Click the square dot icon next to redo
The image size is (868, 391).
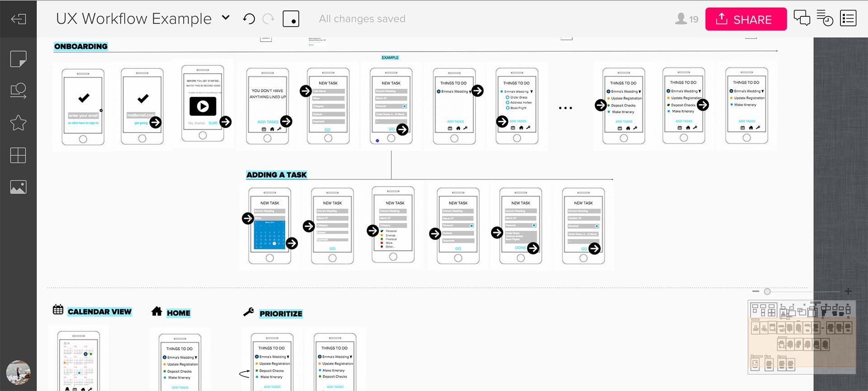click(291, 19)
